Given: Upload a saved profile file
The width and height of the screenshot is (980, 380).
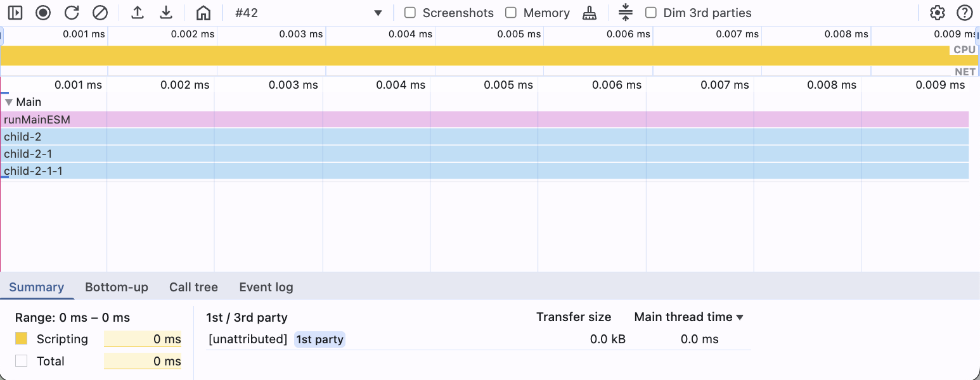Looking at the screenshot, I should pyautogui.click(x=137, y=13).
